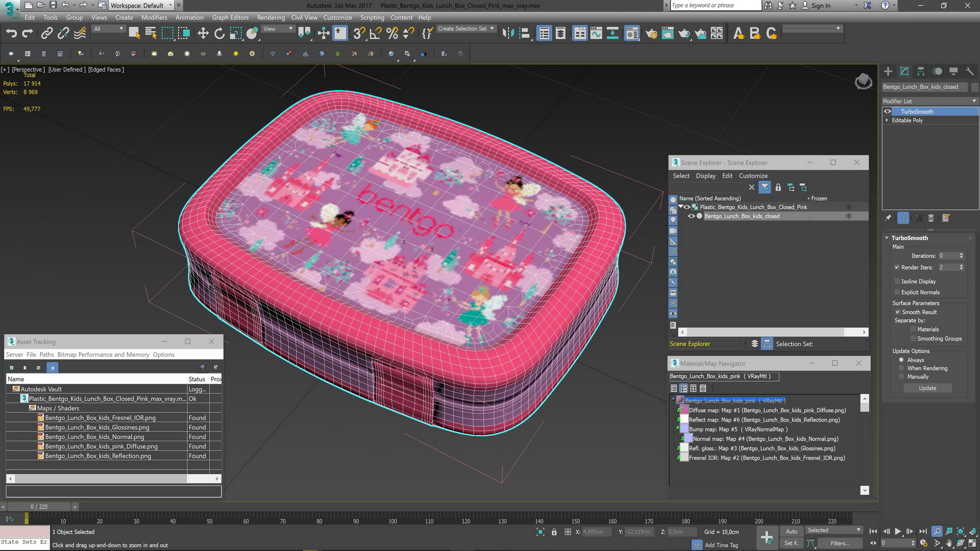Hide Bentgo_Lunch_Box_kids_closed in Scene Explorer
This screenshot has width=980, height=551.
(x=691, y=216)
